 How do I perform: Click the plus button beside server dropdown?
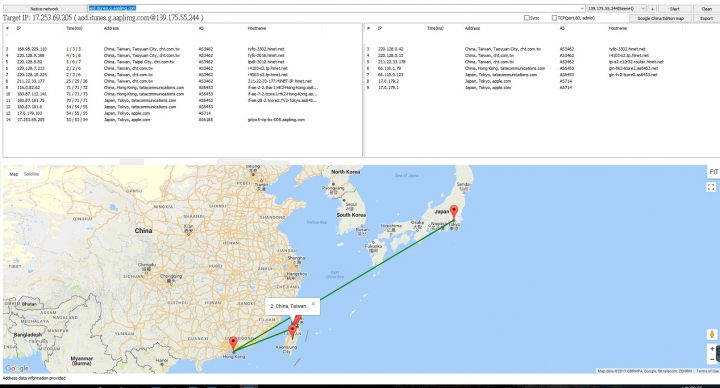click(652, 9)
